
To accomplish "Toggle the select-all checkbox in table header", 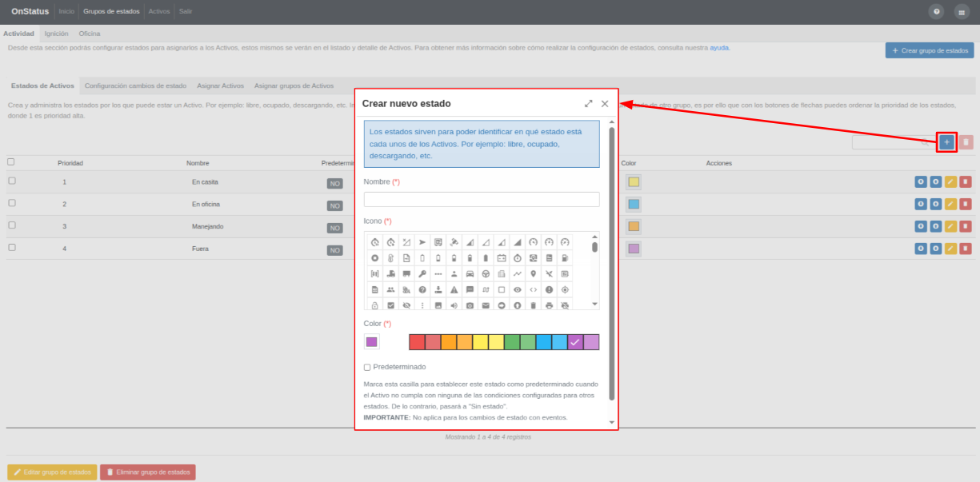I will pyautogui.click(x=11, y=161).
